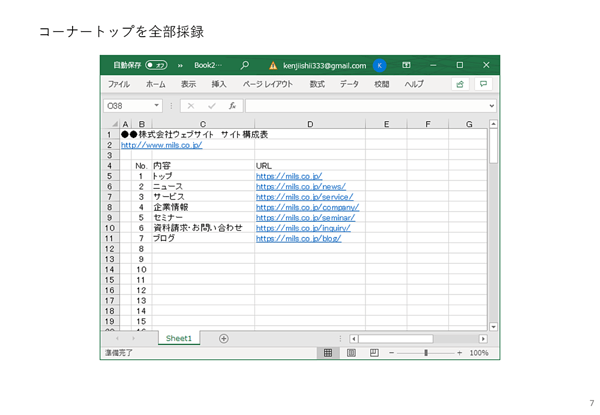Click the 100% zoom level
Screen dimensions: 600x415
pyautogui.click(x=479, y=353)
